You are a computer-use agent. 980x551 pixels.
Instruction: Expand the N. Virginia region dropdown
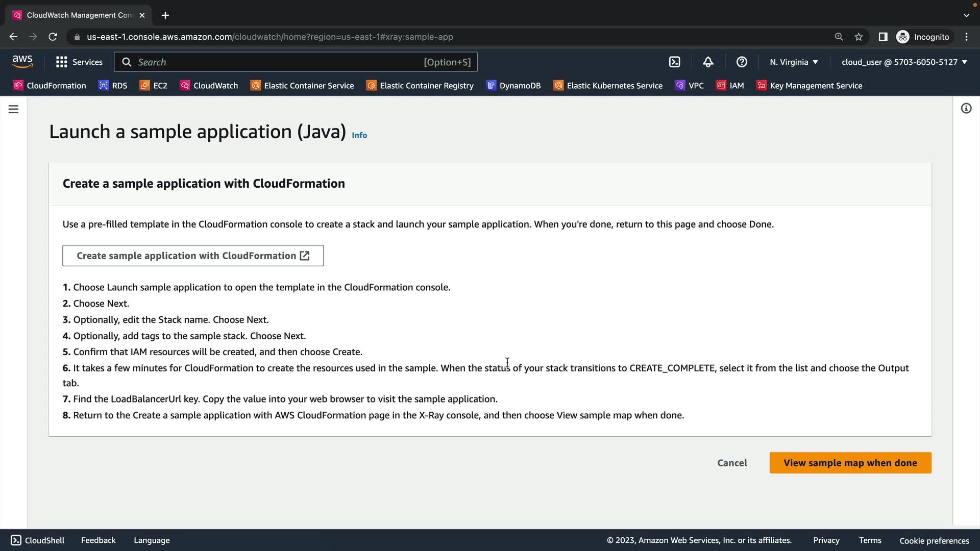[794, 62]
